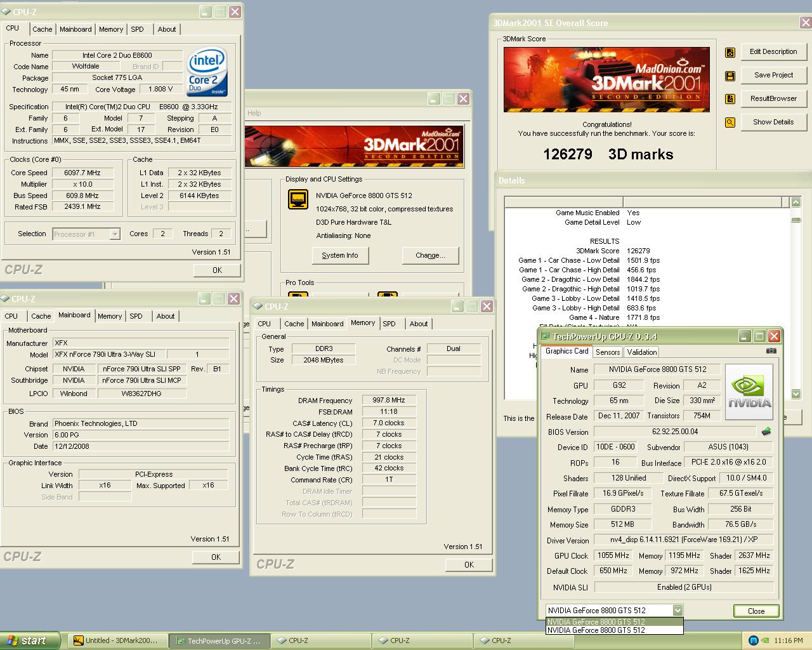Click System Info button in 3DMark

(340, 256)
